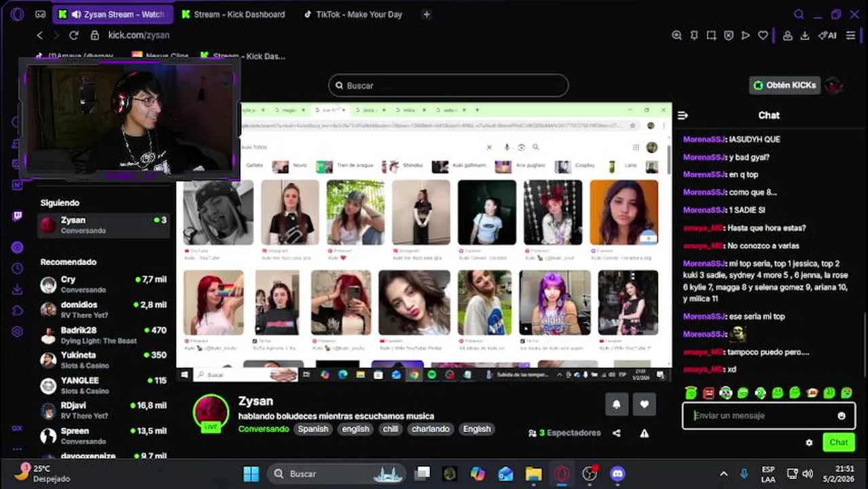Open the Opera GX main menu logo
Viewport: 868px width, 489px height.
coord(18,14)
